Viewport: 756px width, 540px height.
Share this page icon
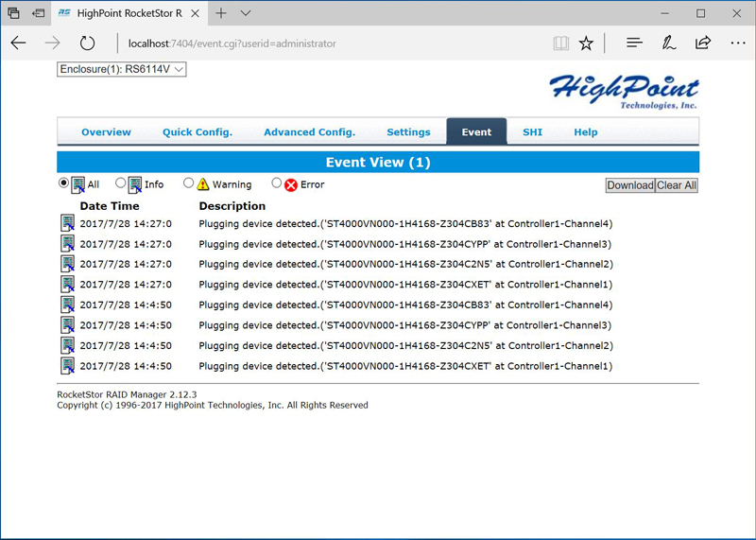point(703,43)
